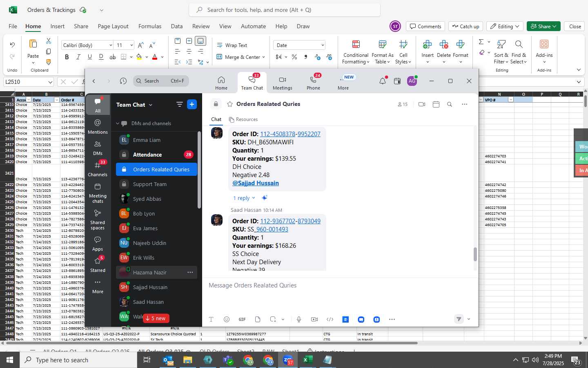Screen dimensions: 588x368
Task: Star the Orders Realated Quries channel
Action: [230, 104]
